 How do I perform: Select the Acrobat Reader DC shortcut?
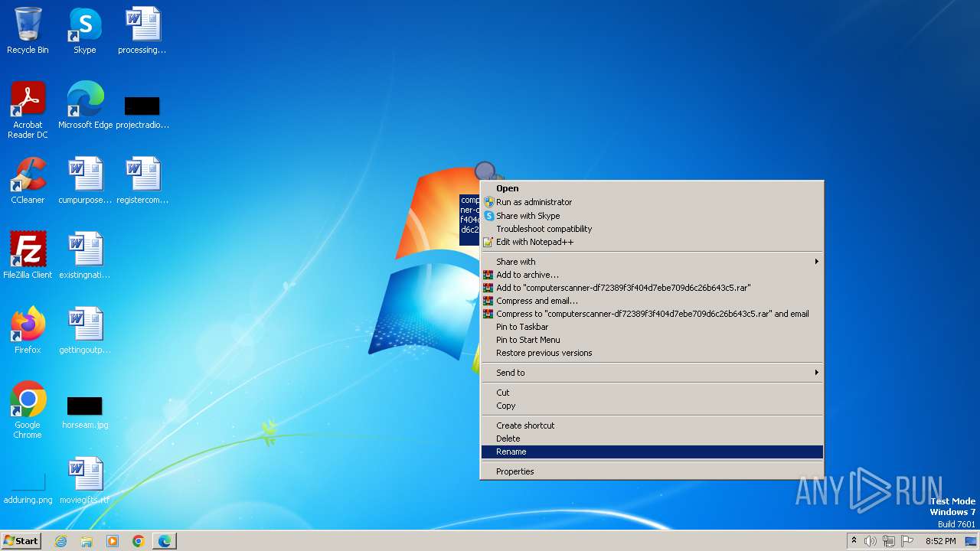point(28,110)
